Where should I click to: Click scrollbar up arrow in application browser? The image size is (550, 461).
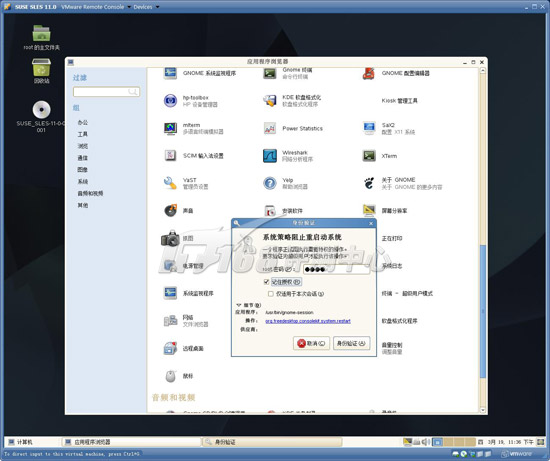(483, 71)
